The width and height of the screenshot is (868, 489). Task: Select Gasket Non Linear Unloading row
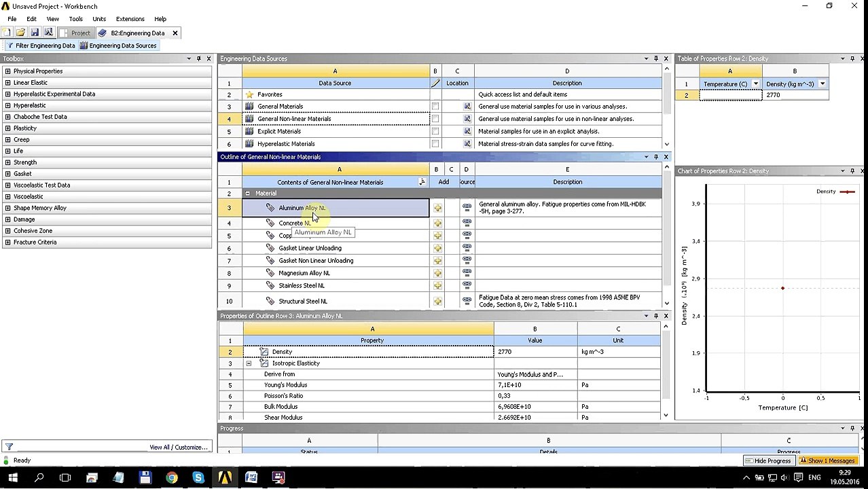click(336, 261)
